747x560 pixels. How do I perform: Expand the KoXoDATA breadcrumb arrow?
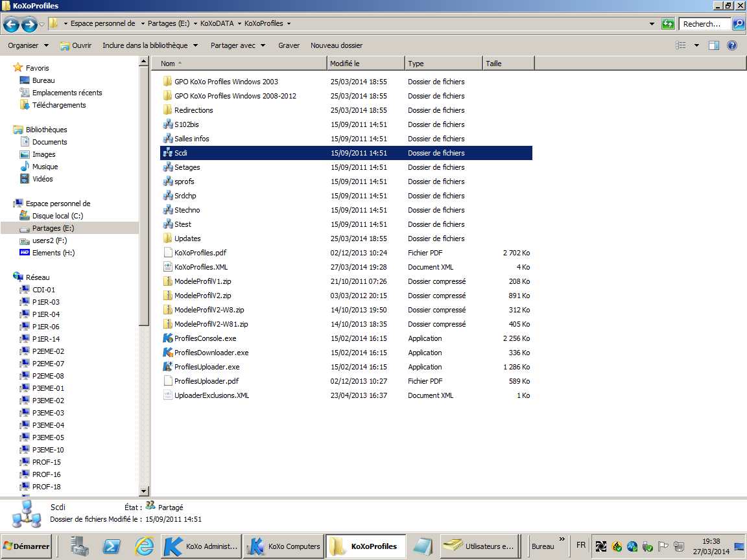[239, 23]
